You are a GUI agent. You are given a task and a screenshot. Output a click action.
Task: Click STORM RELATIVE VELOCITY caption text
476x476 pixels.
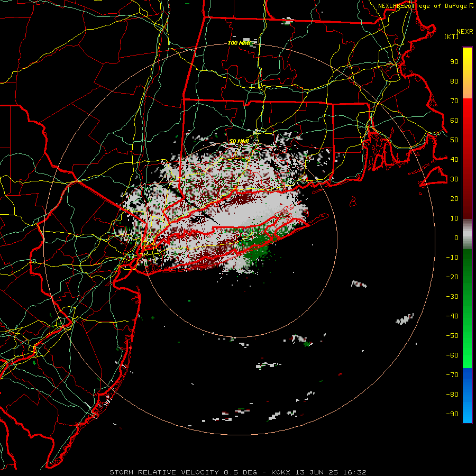coord(163,472)
